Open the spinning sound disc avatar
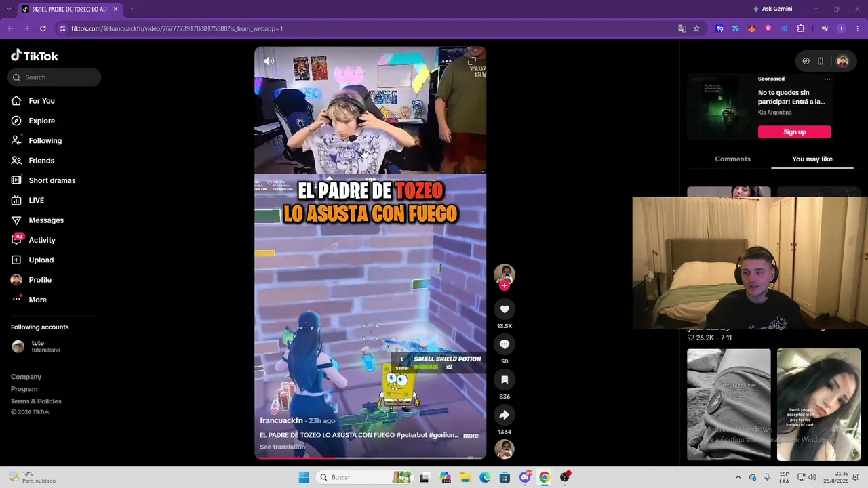The width and height of the screenshot is (868, 488). (505, 449)
